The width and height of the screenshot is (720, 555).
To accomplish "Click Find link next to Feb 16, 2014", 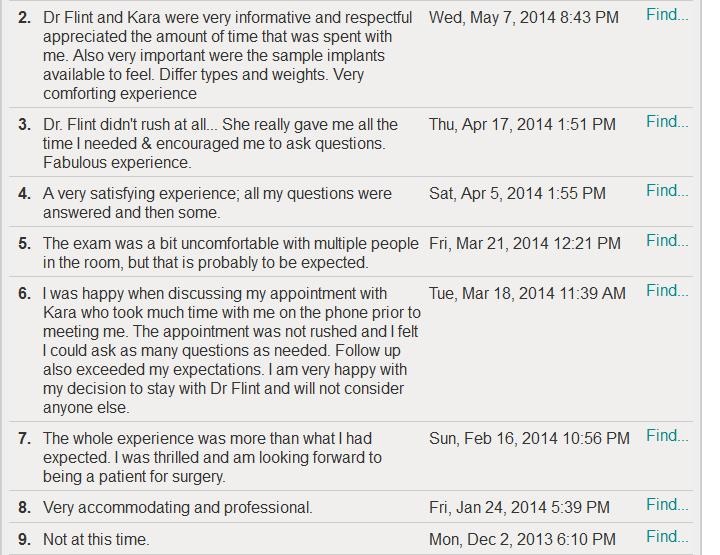I will coord(667,436).
